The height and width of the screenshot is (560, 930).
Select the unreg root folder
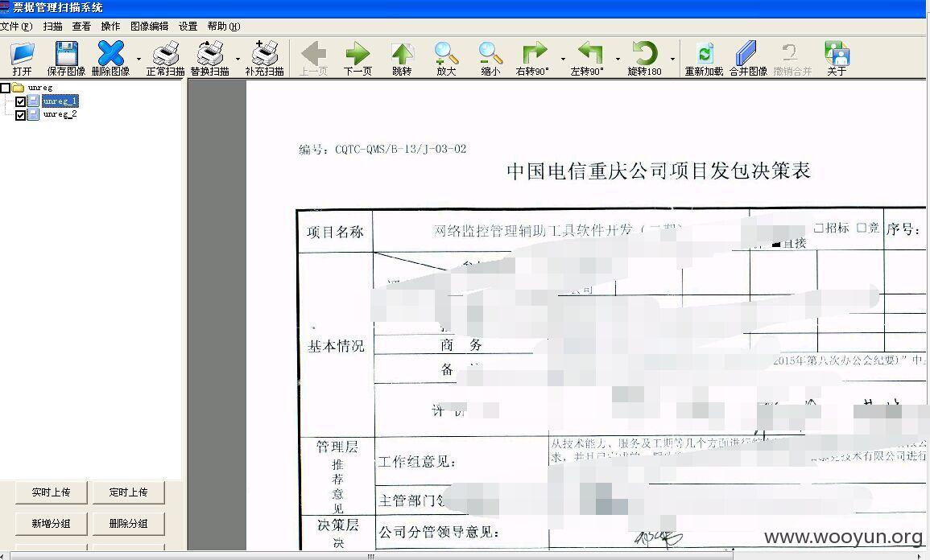39,88
